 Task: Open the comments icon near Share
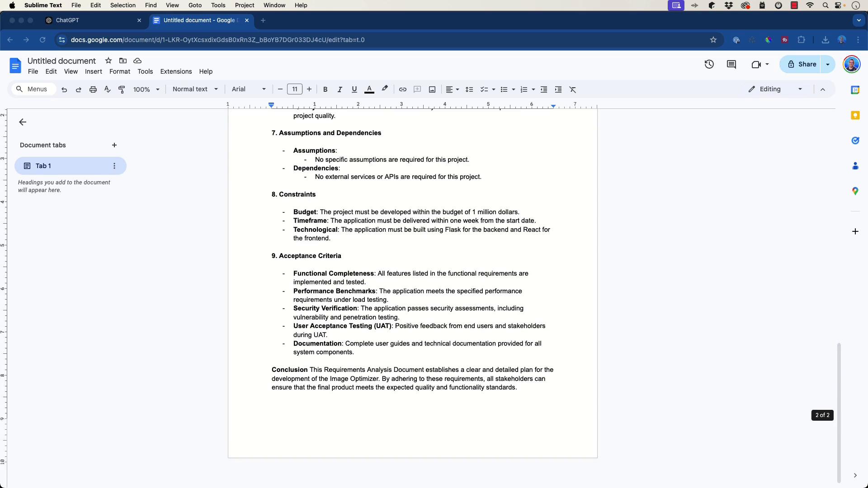pos(731,65)
